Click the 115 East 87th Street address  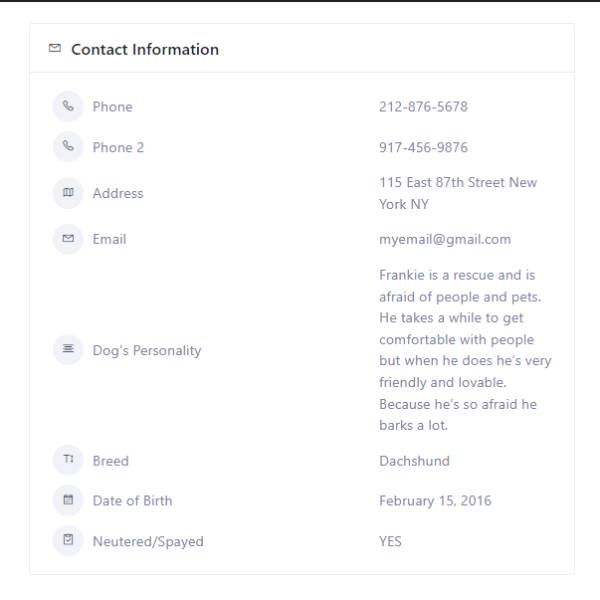[458, 193]
